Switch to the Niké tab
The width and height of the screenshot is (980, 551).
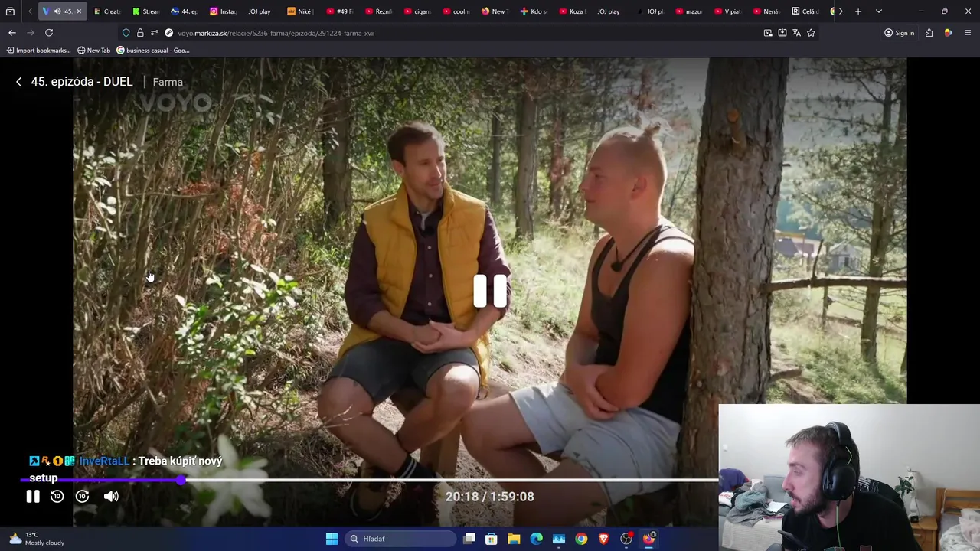300,11
